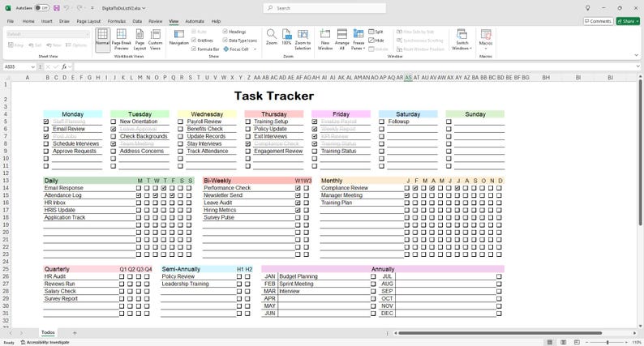Screen dimensions: 644x346
Task: Click Accessibility Investigate status indicator
Action: click(45, 342)
